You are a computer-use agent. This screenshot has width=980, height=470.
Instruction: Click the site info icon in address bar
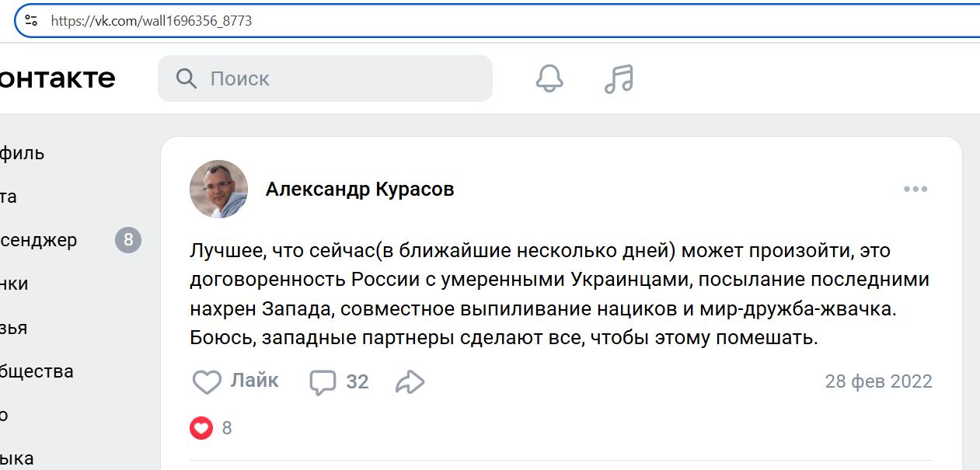[31, 21]
